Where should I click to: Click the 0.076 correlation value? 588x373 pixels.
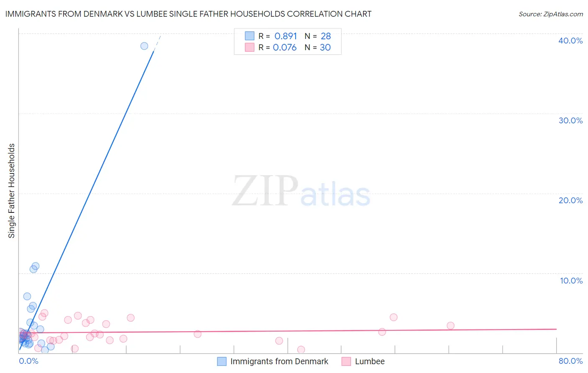click(285, 47)
